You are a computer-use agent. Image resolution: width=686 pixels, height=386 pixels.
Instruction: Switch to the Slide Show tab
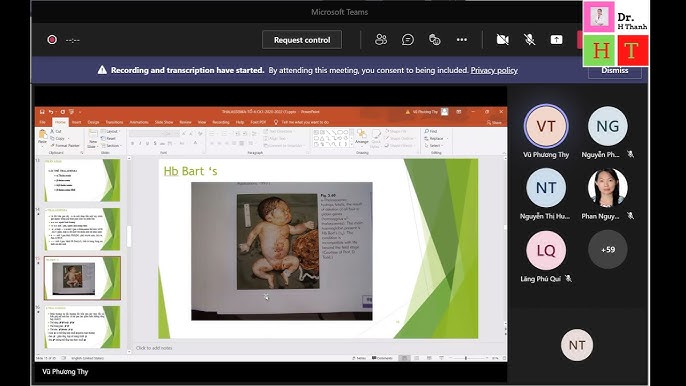[x=164, y=122]
